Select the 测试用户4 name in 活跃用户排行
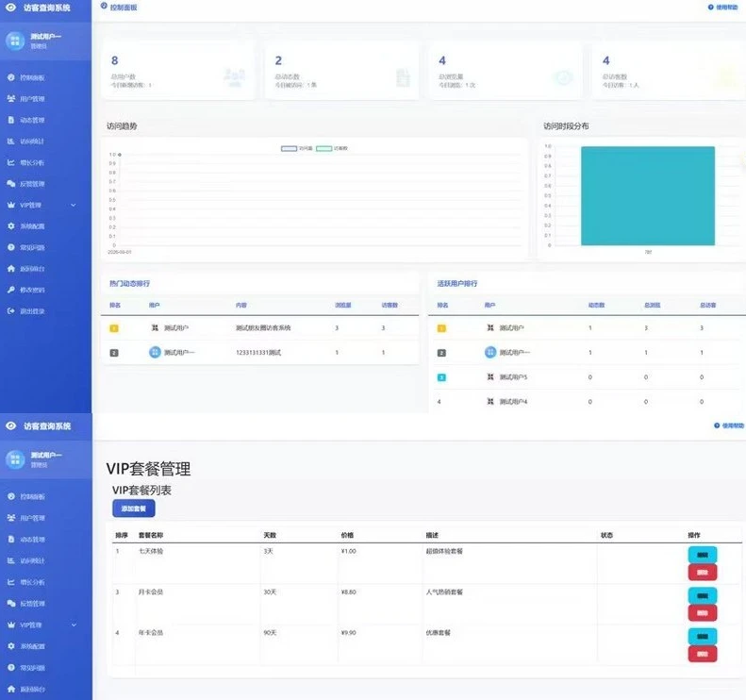Screen dimensions: 746x700 [x=513, y=402]
